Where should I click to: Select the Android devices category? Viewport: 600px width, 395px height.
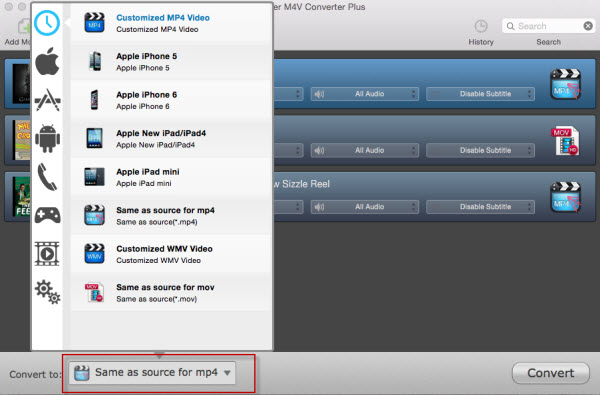[47, 139]
